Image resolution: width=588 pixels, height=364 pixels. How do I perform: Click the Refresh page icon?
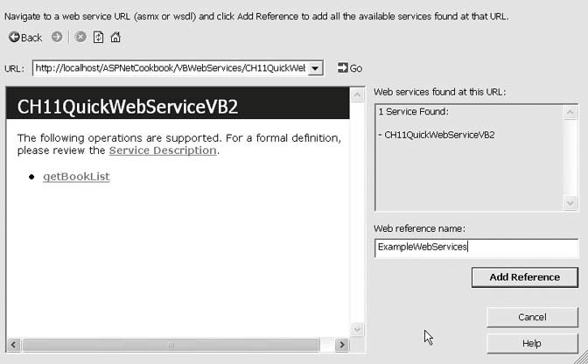(x=98, y=37)
